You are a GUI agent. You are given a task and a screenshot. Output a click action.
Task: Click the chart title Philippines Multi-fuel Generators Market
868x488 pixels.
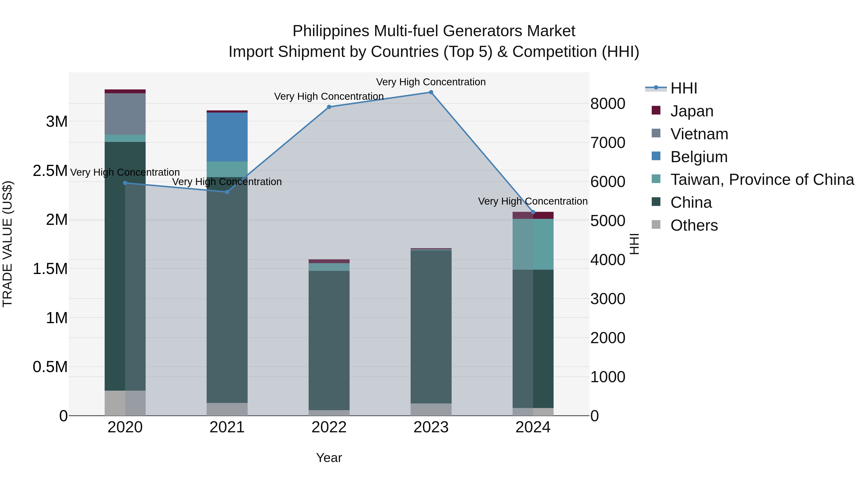pyautogui.click(x=434, y=31)
